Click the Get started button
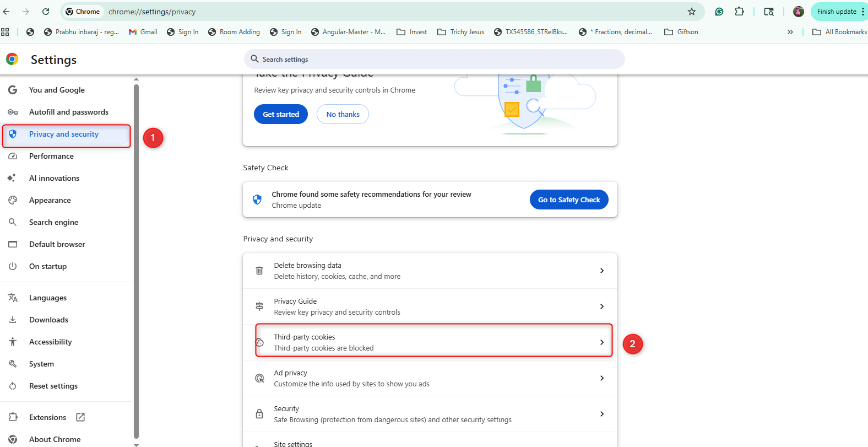 (x=281, y=114)
